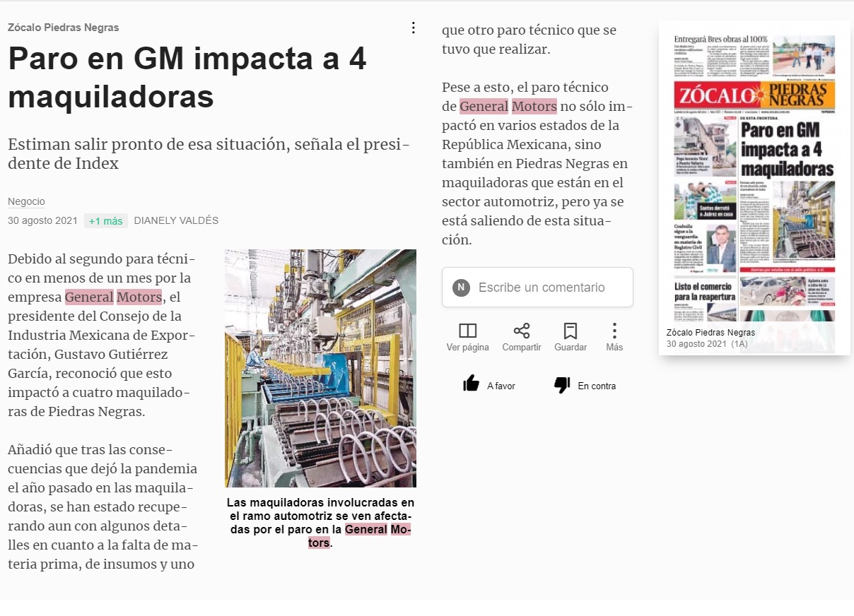Click the Ver página label
The height and width of the screenshot is (616, 854).
(x=467, y=348)
